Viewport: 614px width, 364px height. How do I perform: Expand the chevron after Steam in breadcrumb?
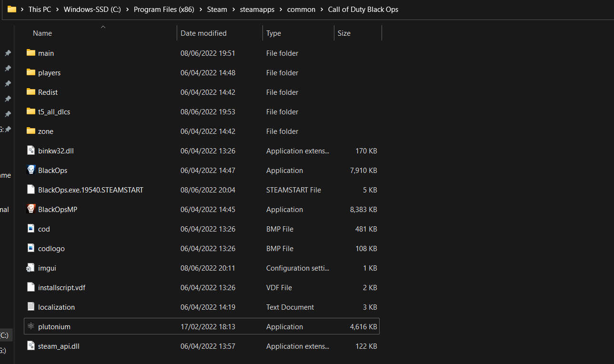click(x=233, y=10)
